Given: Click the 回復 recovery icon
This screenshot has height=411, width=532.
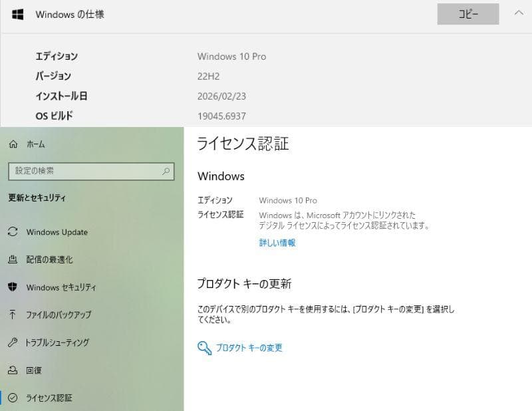Looking at the screenshot, I should (13, 370).
